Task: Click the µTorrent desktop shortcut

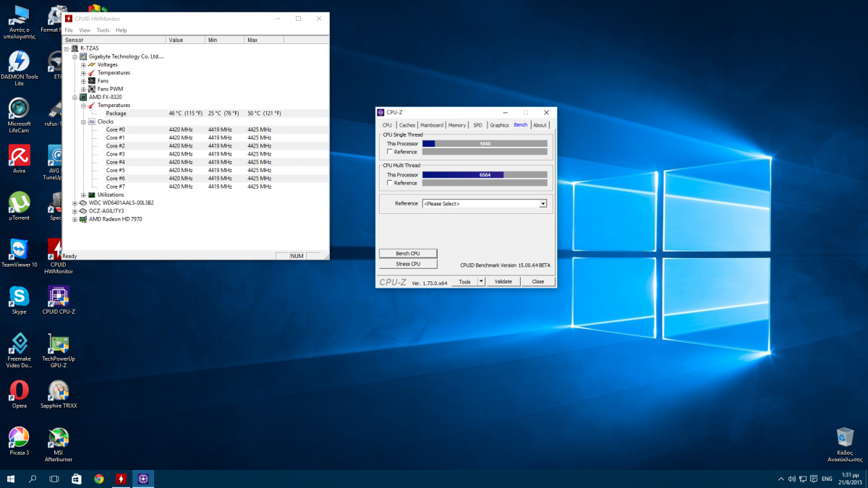Action: (x=19, y=207)
